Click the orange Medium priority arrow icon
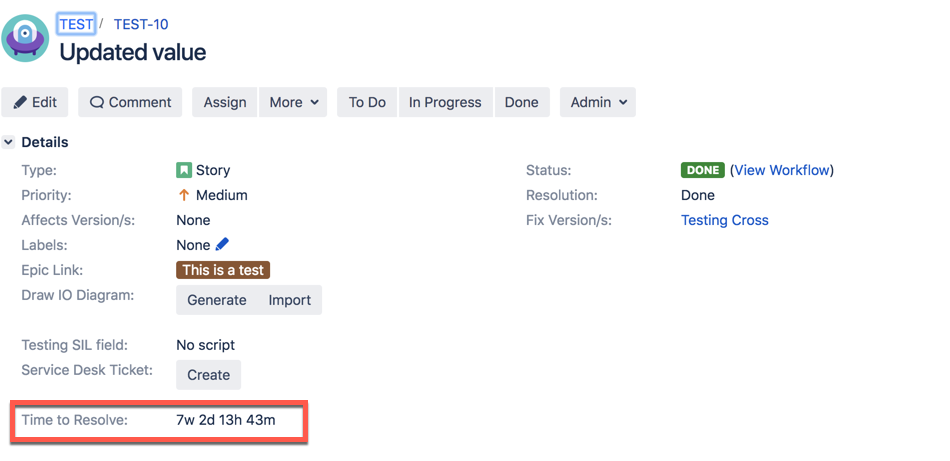The image size is (950, 461). coord(184,195)
